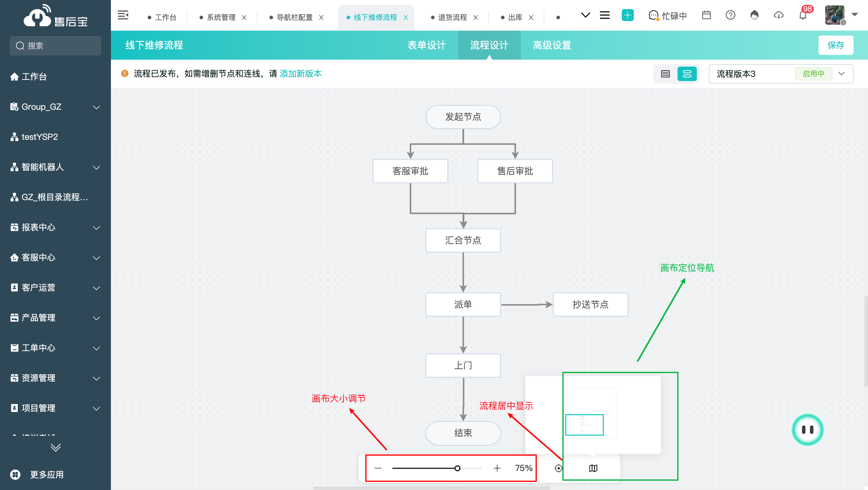
Task: Expand the 智能机器人 menu
Action: coord(96,167)
